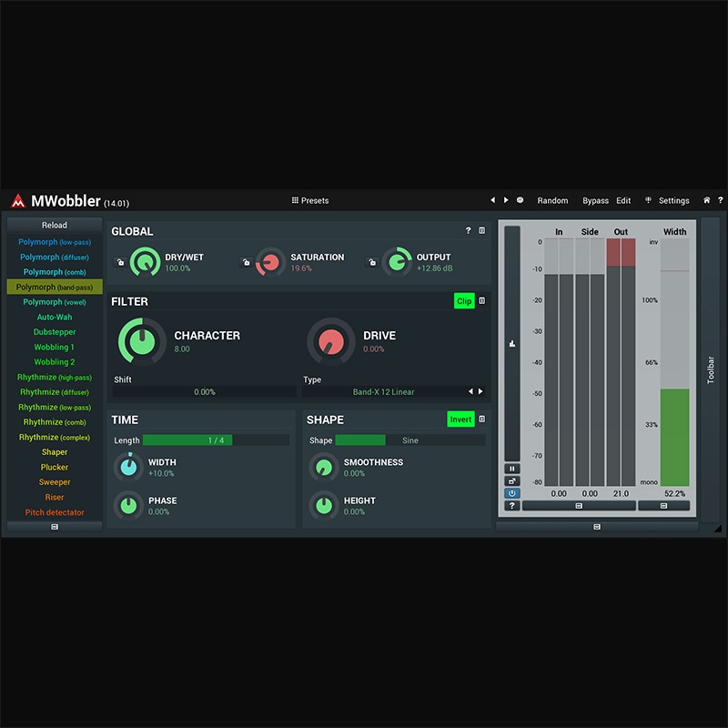The width and height of the screenshot is (728, 728).
Task: Open the filter Type dropdown
Action: coord(383,392)
